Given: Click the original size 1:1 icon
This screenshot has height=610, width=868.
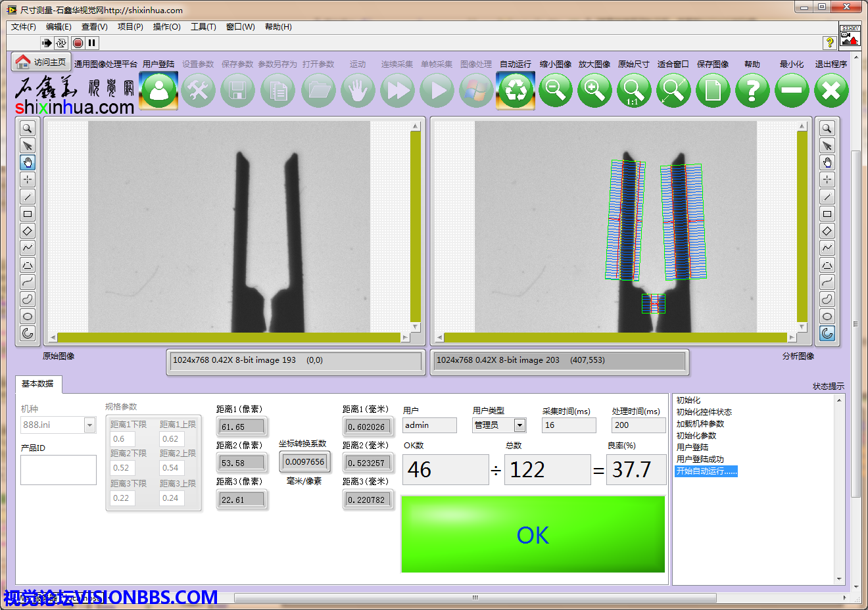Looking at the screenshot, I should (634, 90).
